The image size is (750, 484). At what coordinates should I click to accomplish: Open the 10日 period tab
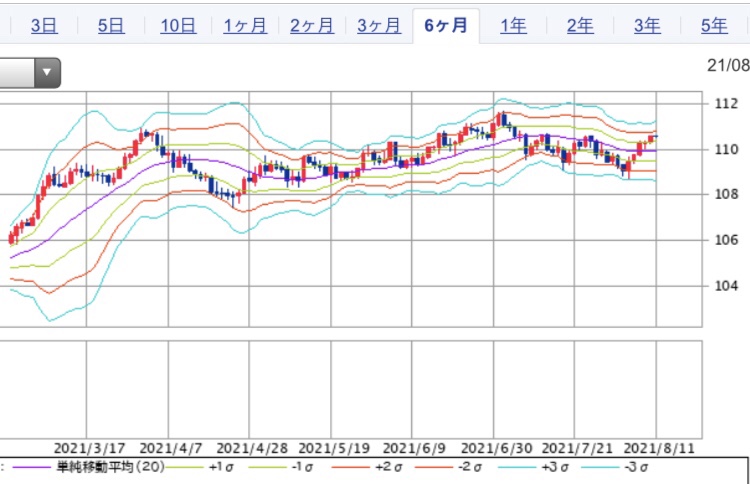tap(178, 26)
